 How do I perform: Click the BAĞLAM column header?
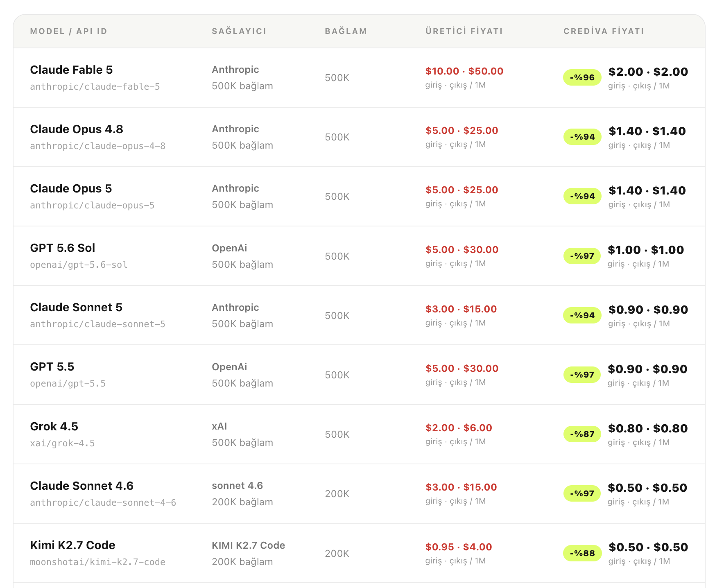(x=346, y=31)
